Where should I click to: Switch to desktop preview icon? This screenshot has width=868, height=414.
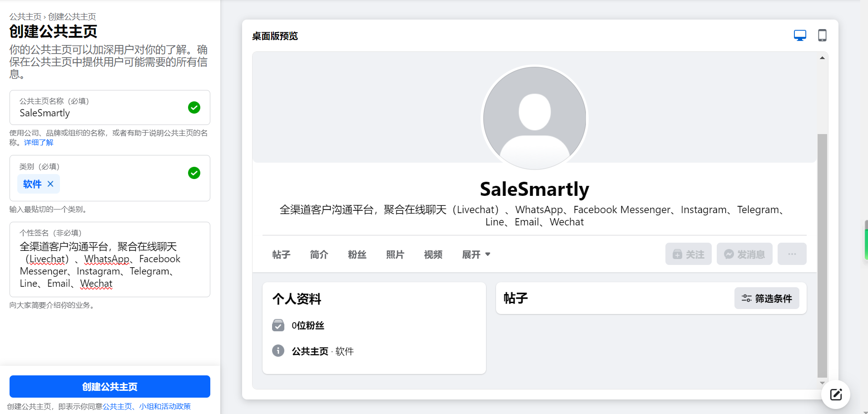(x=800, y=35)
